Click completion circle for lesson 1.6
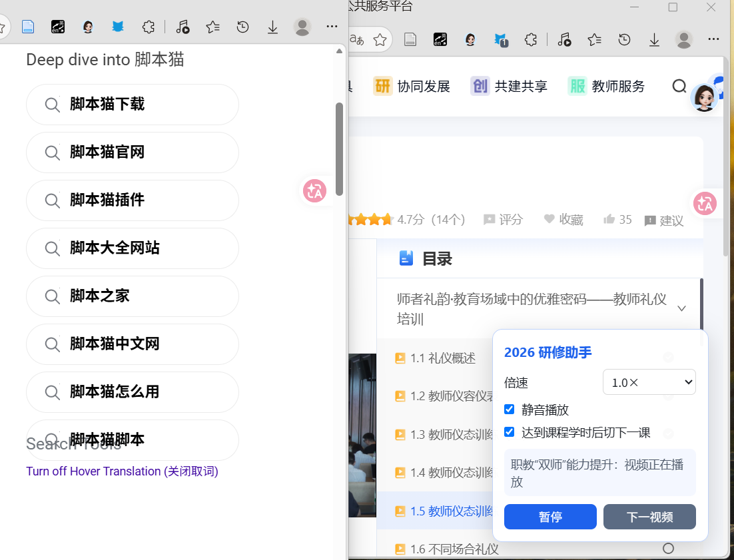 (669, 548)
